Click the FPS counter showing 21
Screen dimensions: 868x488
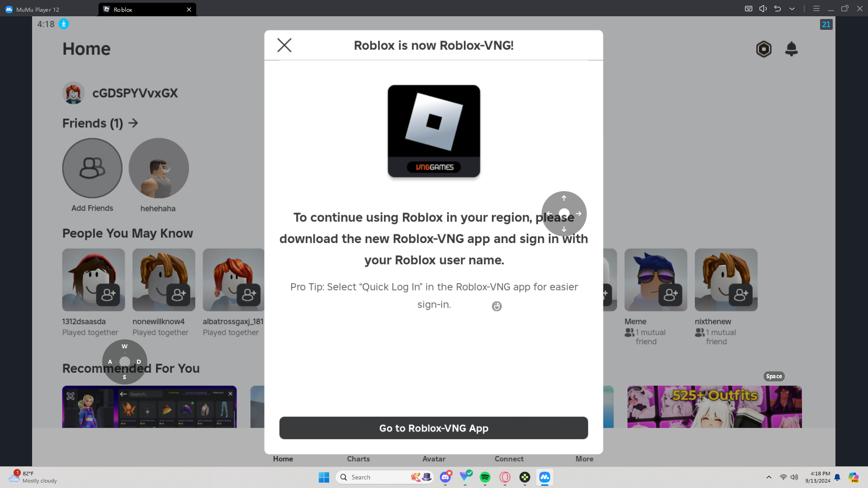click(x=826, y=24)
